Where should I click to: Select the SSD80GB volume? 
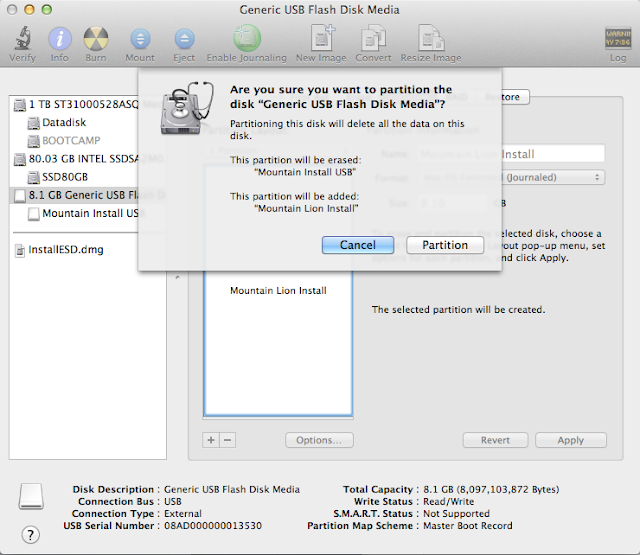(57, 177)
